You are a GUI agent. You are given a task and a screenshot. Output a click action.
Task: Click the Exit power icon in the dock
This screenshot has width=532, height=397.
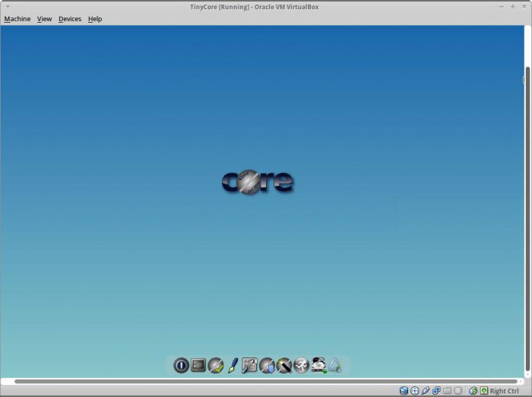[x=181, y=365]
